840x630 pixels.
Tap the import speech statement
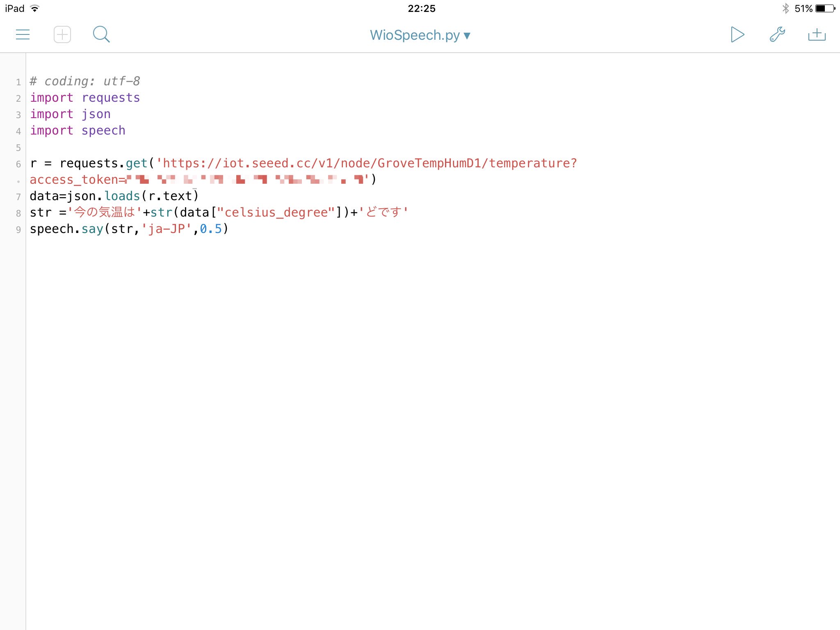tap(77, 130)
